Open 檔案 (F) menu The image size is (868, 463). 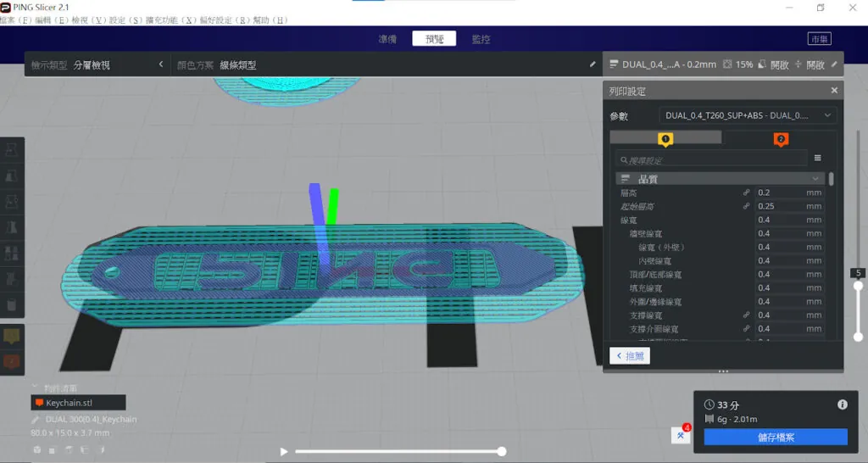[x=15, y=20]
